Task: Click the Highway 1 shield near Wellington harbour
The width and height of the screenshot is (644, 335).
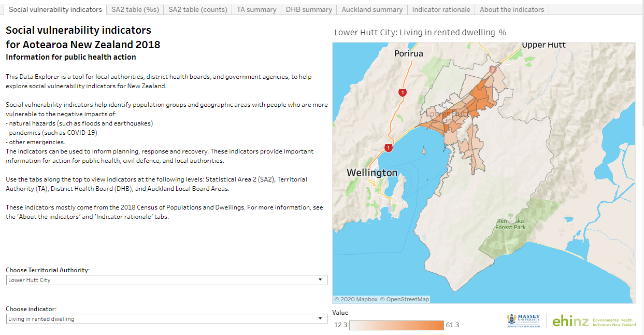Action: click(388, 148)
